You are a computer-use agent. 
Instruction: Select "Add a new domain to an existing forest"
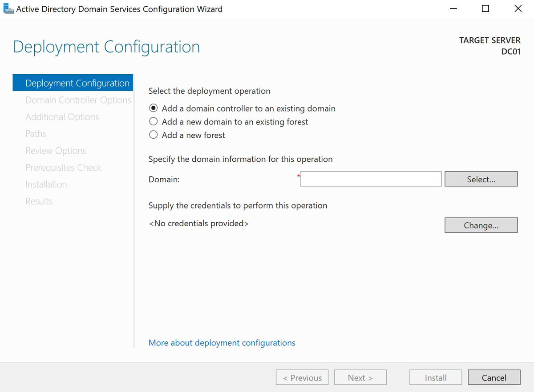click(x=153, y=121)
